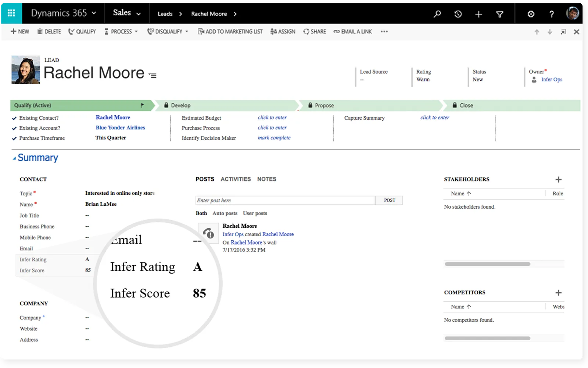Click the search magnifier icon

click(x=437, y=14)
